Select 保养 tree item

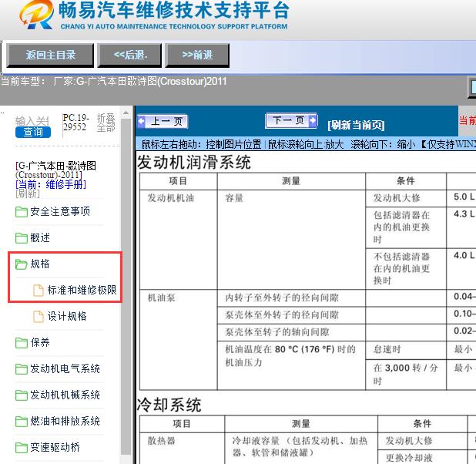(x=40, y=342)
